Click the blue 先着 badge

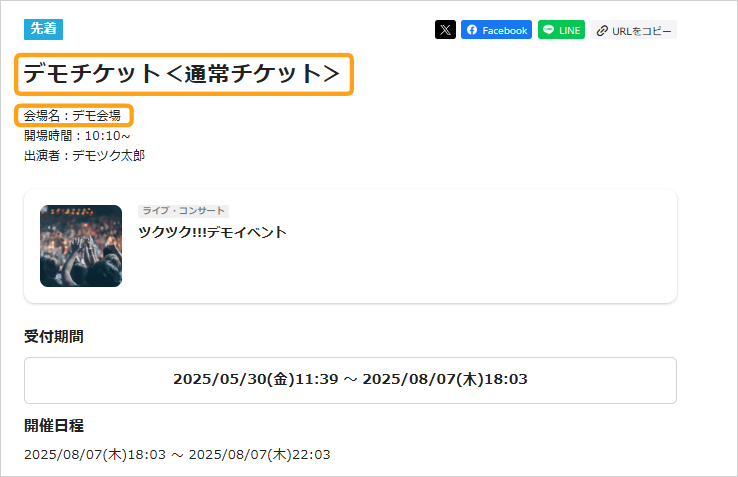43,28
